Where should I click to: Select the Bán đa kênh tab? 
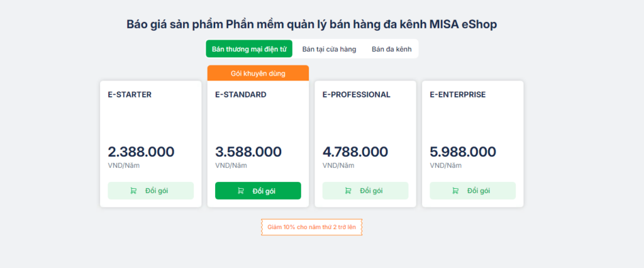coord(391,49)
